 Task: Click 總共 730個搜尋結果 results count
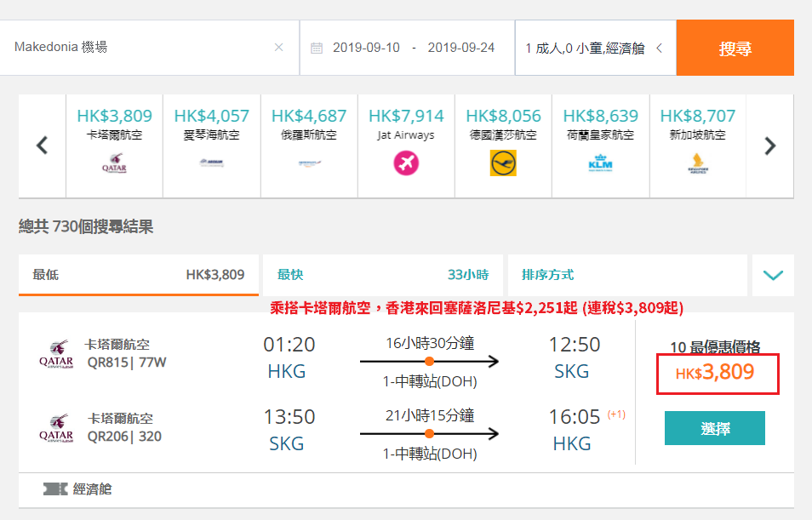[86, 227]
